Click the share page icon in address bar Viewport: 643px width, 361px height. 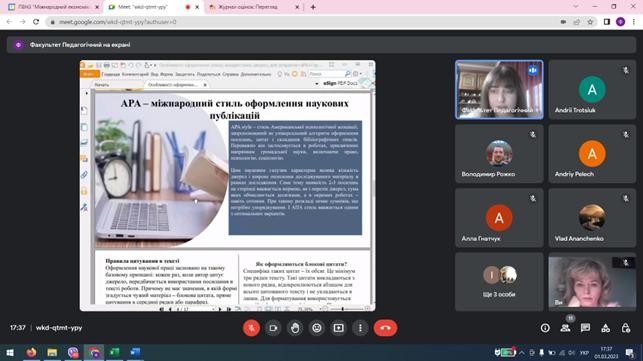point(577,22)
